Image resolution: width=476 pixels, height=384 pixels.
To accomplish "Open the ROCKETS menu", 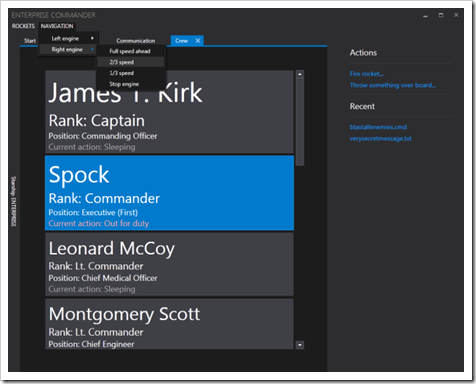I will pos(23,26).
